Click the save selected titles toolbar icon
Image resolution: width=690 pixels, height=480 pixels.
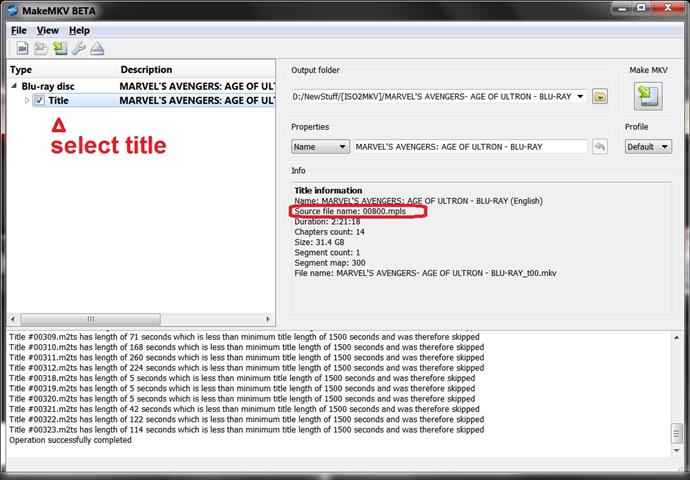pyautogui.click(x=60, y=48)
